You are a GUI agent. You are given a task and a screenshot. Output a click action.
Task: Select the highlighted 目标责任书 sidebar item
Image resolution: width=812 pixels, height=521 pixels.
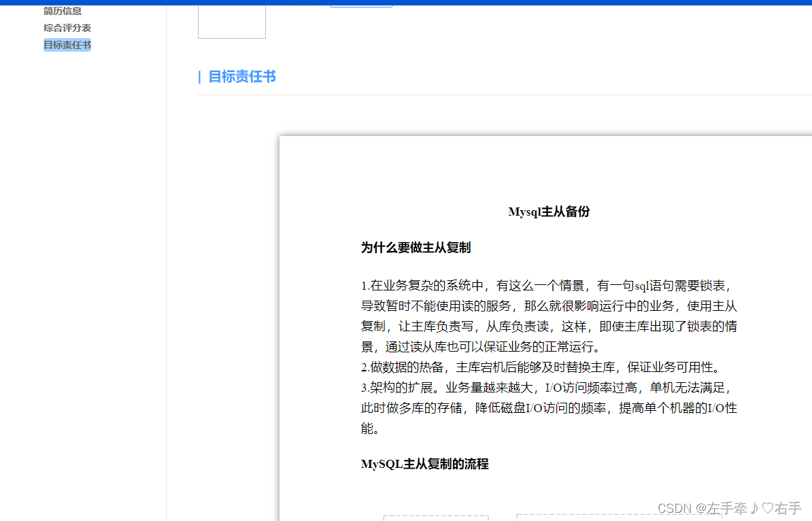click(67, 45)
